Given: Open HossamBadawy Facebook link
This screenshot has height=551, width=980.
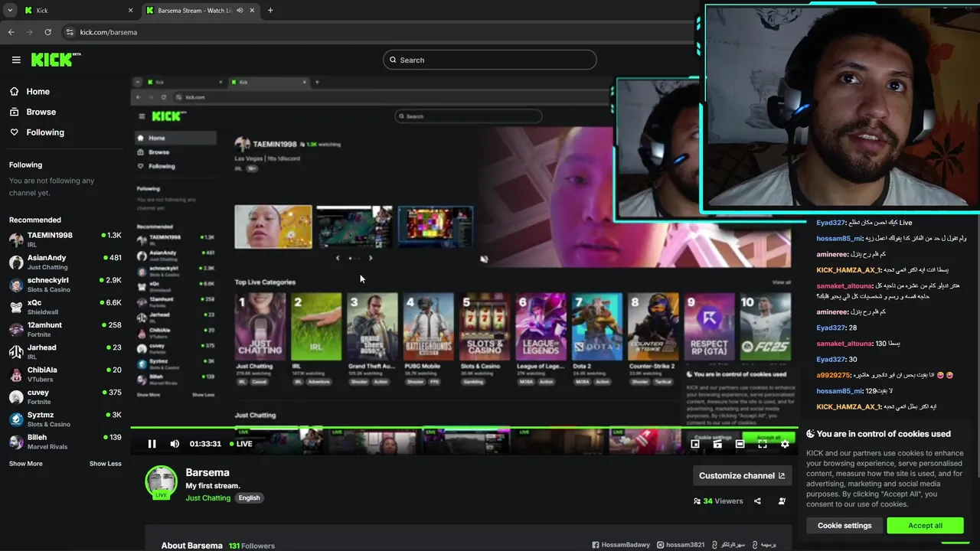Looking at the screenshot, I should tap(621, 545).
